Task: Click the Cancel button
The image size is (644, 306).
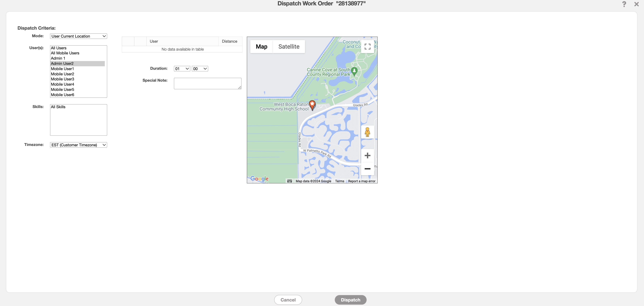Action: pos(288,300)
